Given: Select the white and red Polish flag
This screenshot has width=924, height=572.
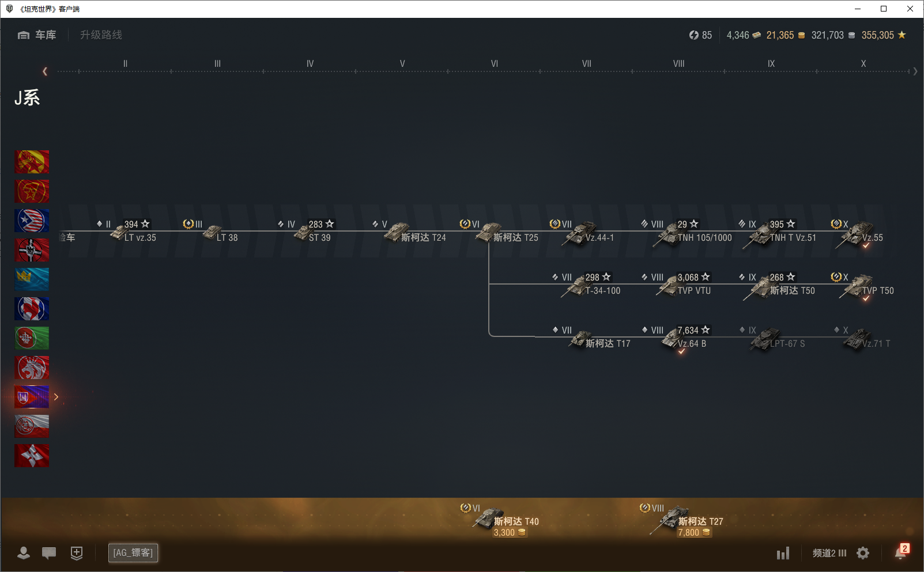Looking at the screenshot, I should point(32,426).
